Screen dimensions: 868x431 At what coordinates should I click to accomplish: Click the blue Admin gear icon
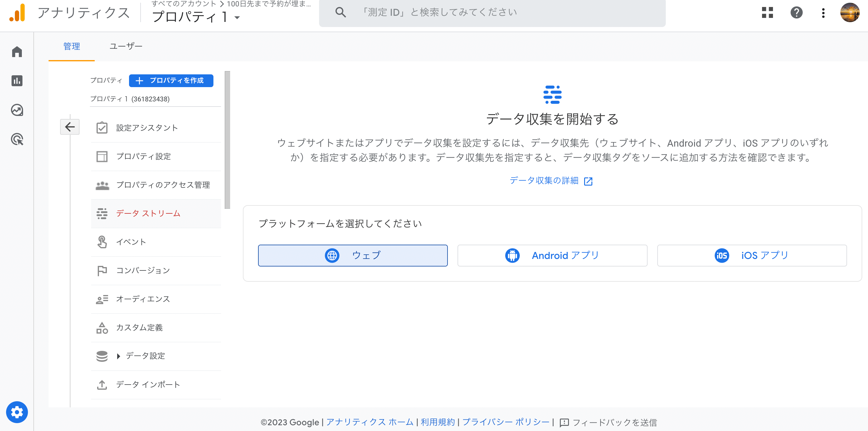click(17, 412)
